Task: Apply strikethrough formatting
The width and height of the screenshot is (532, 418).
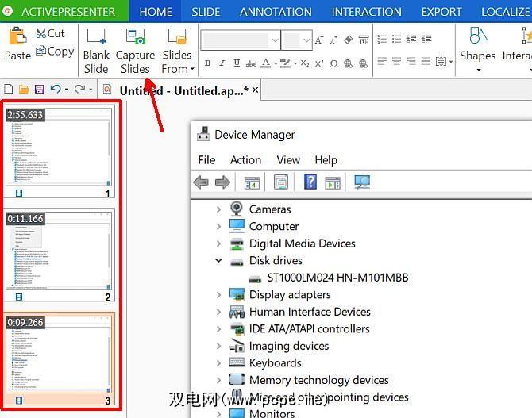Action: (251, 63)
